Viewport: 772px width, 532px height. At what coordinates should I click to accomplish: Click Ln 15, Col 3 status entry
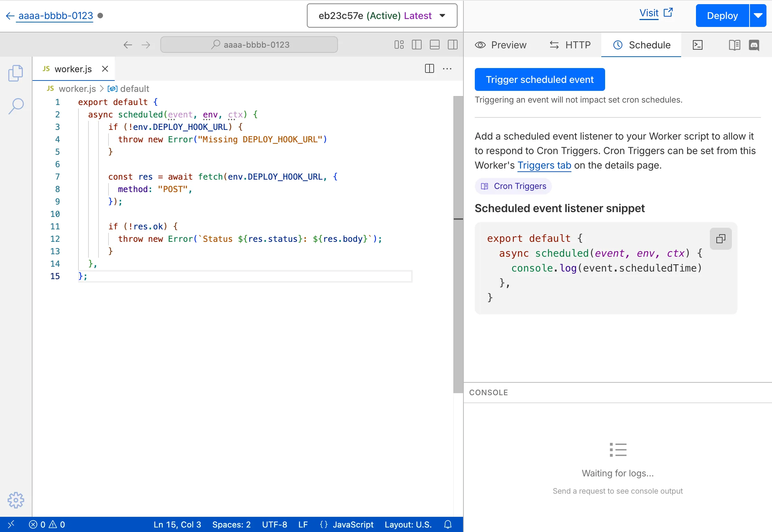tap(177, 524)
